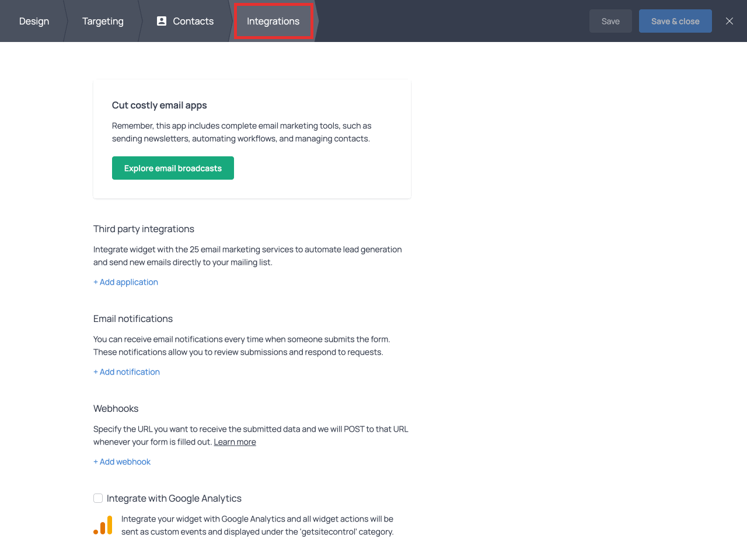This screenshot has width=747, height=560.
Task: Close the widget editor with the X icon
Action: [x=729, y=21]
